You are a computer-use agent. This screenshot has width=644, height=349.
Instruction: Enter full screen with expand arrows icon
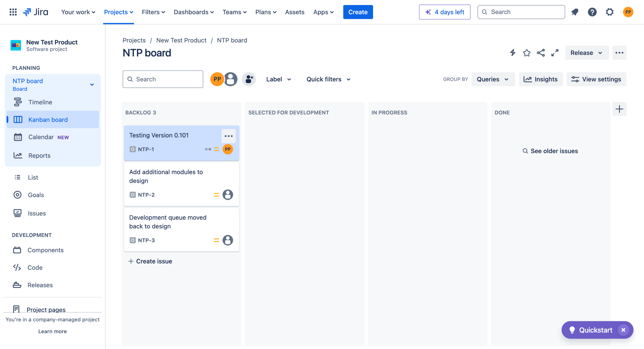[x=555, y=53]
